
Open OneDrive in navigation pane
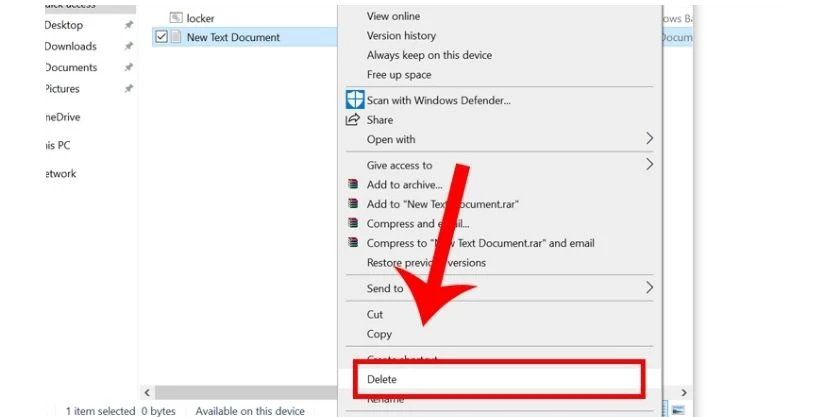coord(63,117)
